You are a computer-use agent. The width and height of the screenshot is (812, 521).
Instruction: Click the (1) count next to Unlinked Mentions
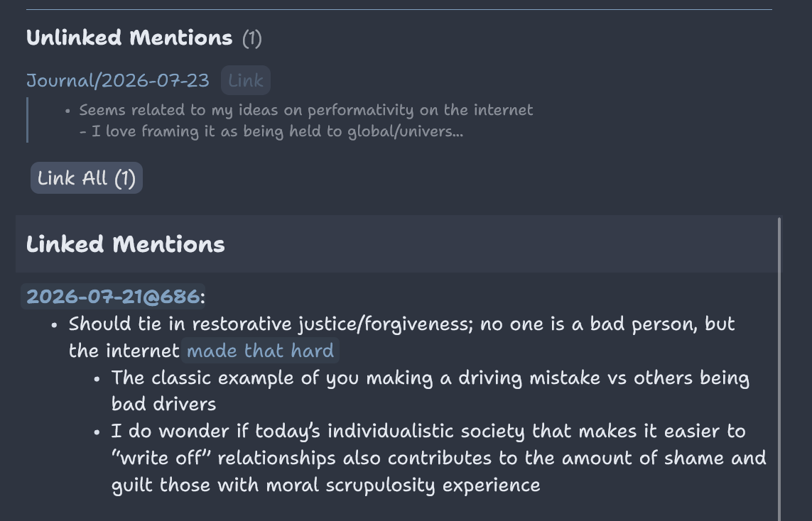(251, 38)
